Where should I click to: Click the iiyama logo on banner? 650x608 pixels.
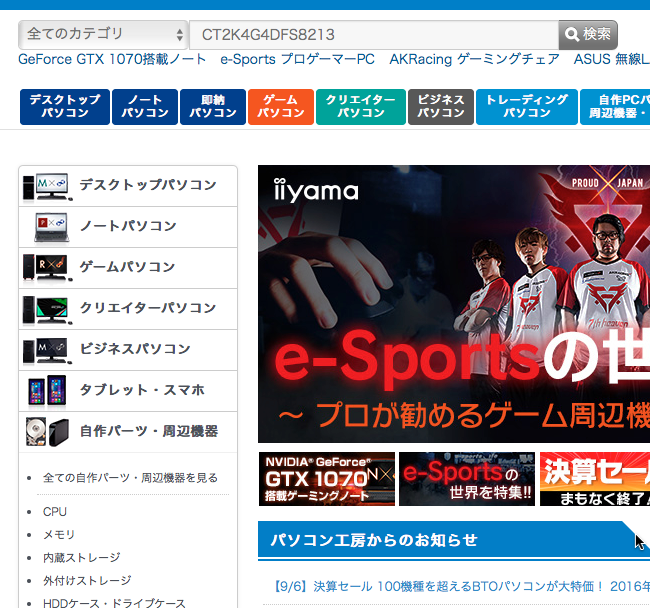pyautogui.click(x=316, y=190)
